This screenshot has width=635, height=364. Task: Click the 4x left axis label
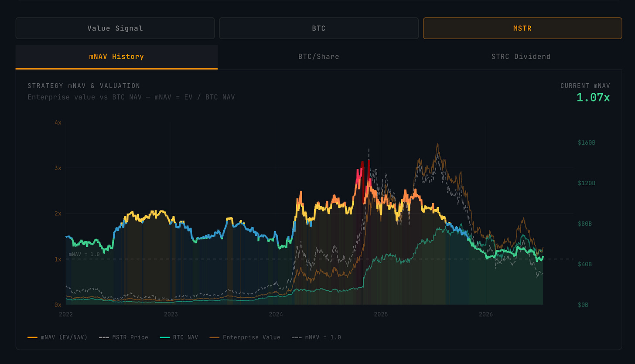[58, 122]
